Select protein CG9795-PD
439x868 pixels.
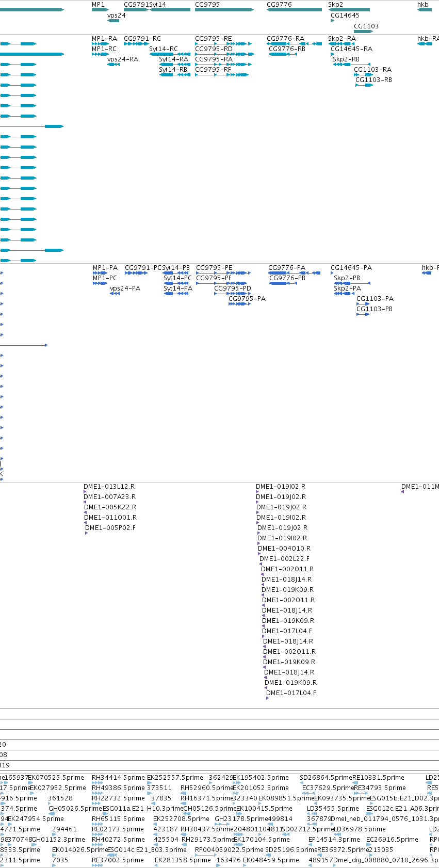point(233,288)
